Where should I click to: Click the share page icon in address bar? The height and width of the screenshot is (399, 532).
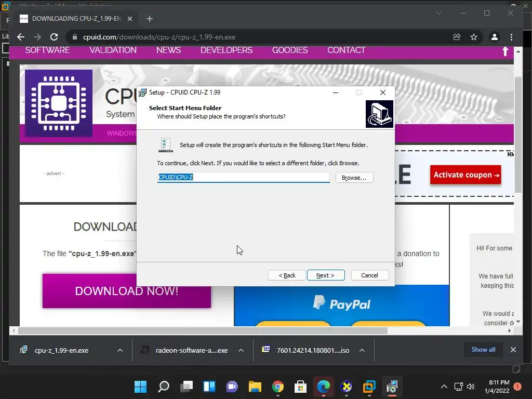(x=457, y=37)
